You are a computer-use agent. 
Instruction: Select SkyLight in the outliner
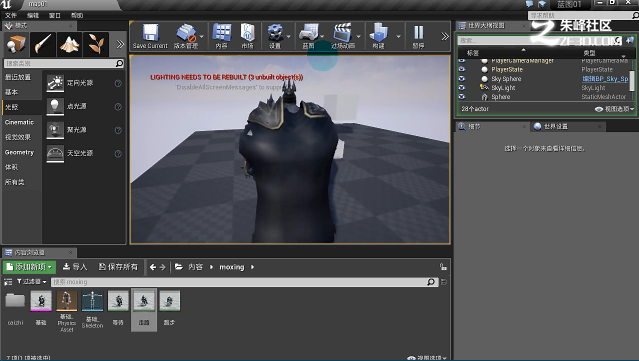click(x=503, y=88)
